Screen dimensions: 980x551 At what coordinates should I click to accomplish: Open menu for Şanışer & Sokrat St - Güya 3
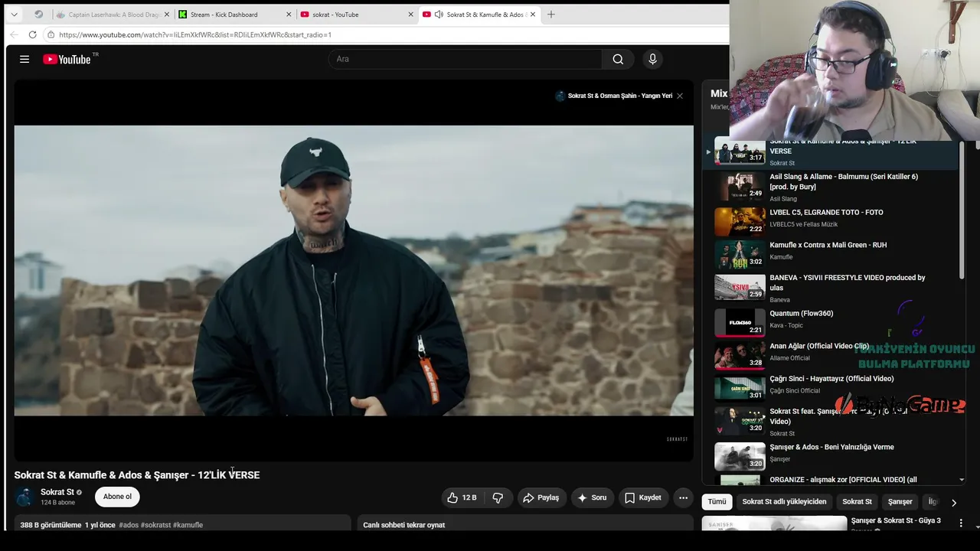tap(961, 523)
